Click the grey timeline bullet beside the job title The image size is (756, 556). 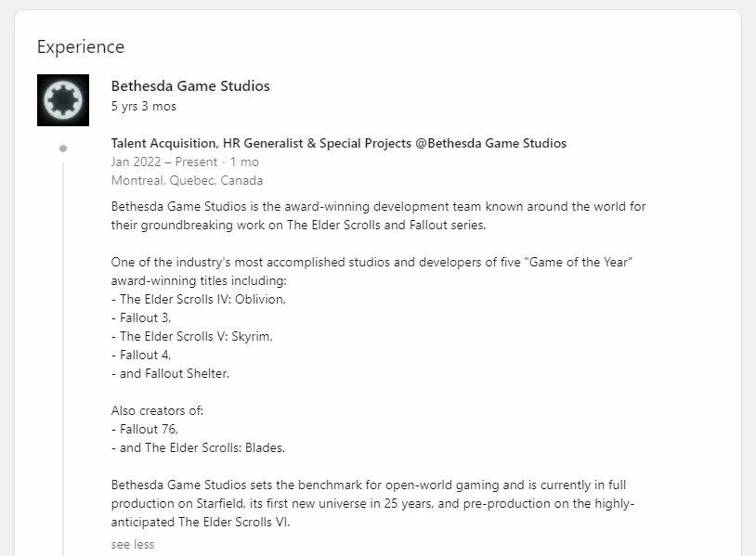point(63,149)
